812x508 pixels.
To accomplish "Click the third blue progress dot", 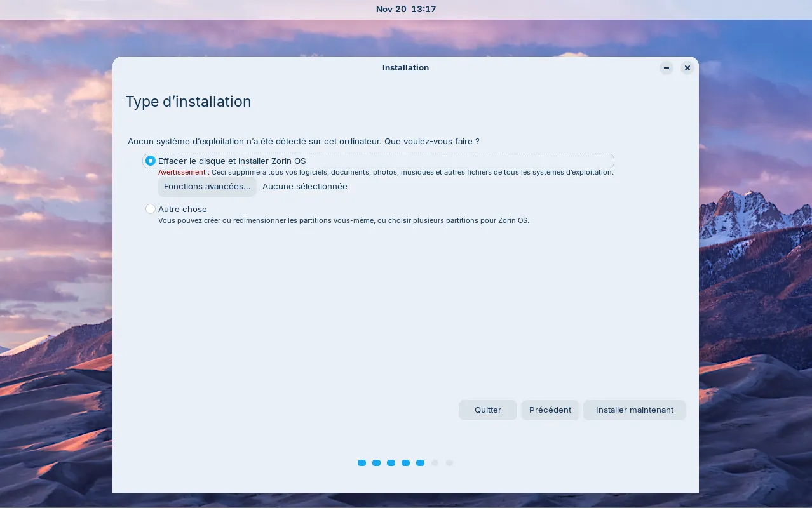I will [391, 463].
